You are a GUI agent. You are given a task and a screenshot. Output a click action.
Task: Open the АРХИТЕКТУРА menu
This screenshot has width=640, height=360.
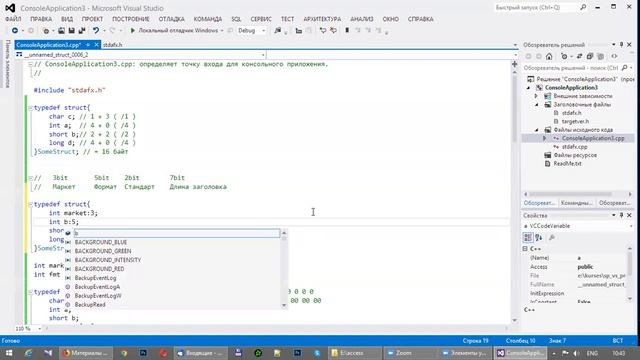tap(322, 19)
